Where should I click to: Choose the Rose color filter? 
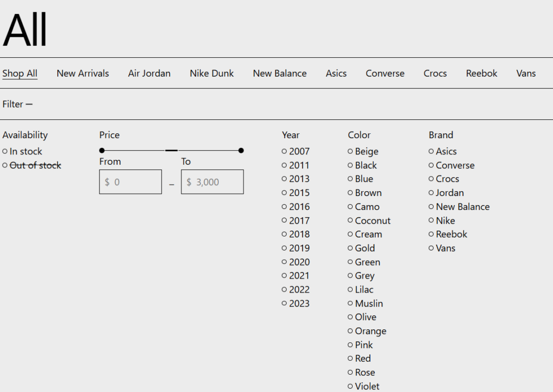361,373
